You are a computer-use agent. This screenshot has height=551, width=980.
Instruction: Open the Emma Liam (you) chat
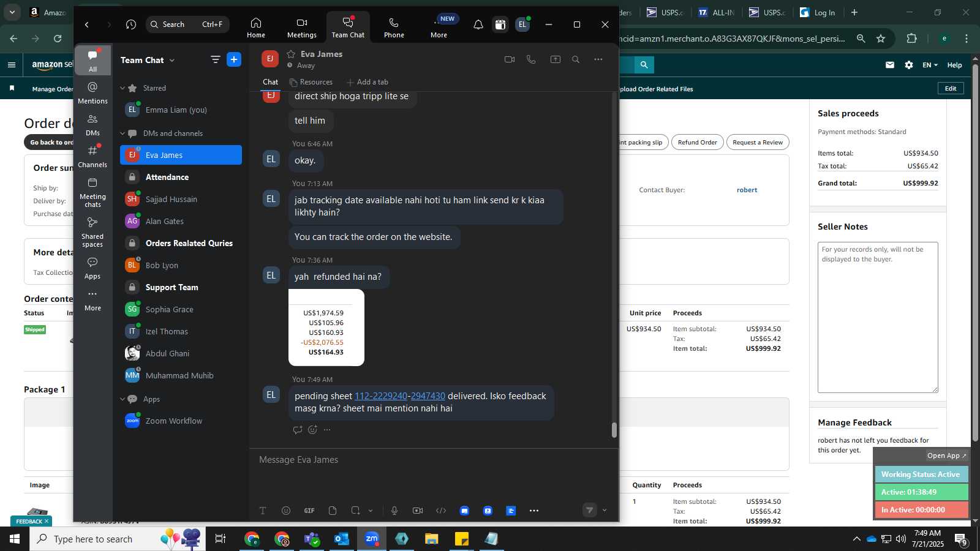[181, 110]
